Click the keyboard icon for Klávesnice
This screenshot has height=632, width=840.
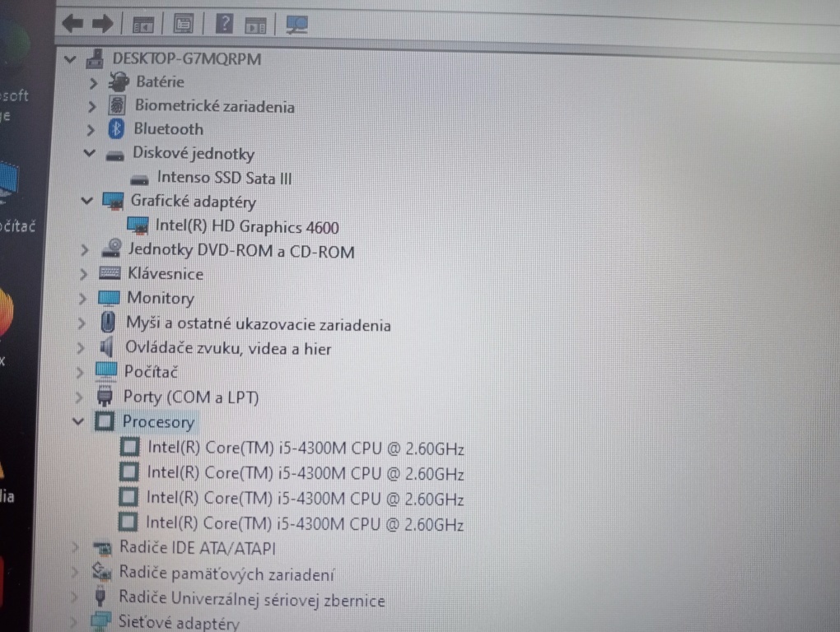110,273
